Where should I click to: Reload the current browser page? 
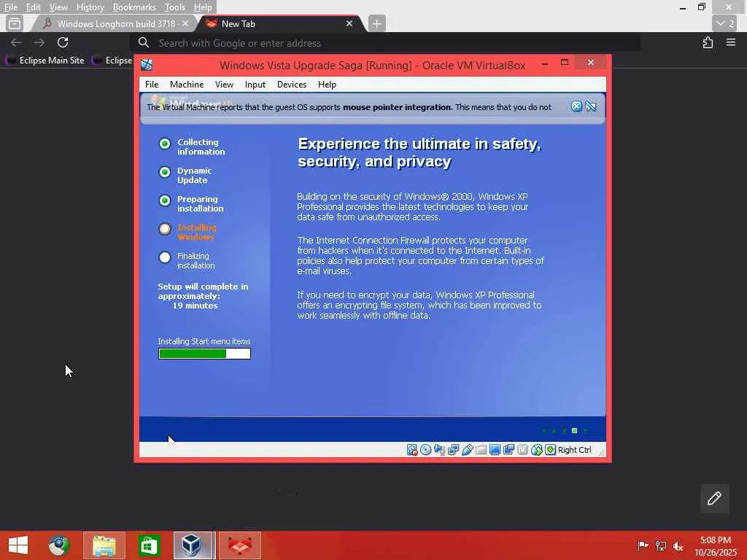pos(63,42)
